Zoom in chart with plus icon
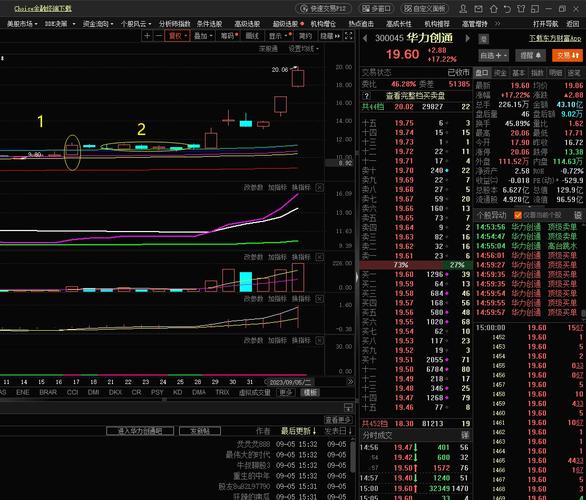The height and width of the screenshot is (500, 586). 147,36
